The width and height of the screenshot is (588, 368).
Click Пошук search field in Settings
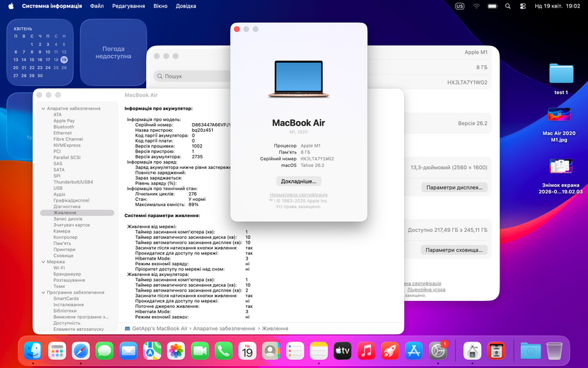pyautogui.click(x=193, y=76)
